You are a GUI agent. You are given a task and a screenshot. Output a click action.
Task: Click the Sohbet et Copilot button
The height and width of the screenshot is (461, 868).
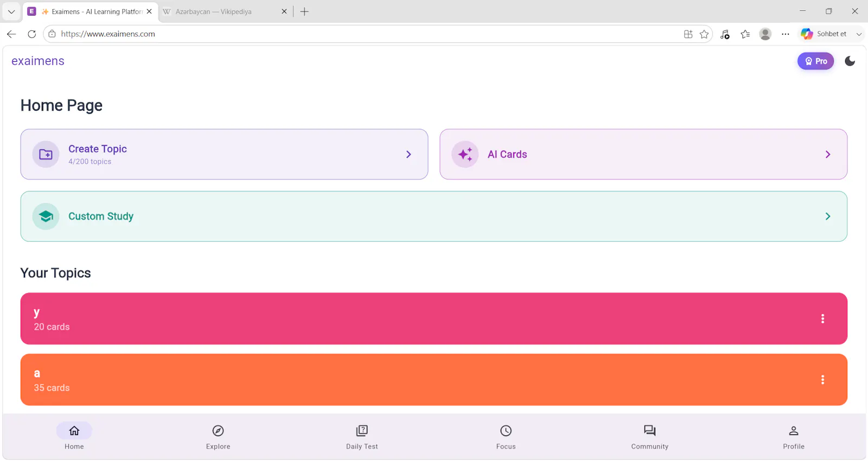(825, 34)
